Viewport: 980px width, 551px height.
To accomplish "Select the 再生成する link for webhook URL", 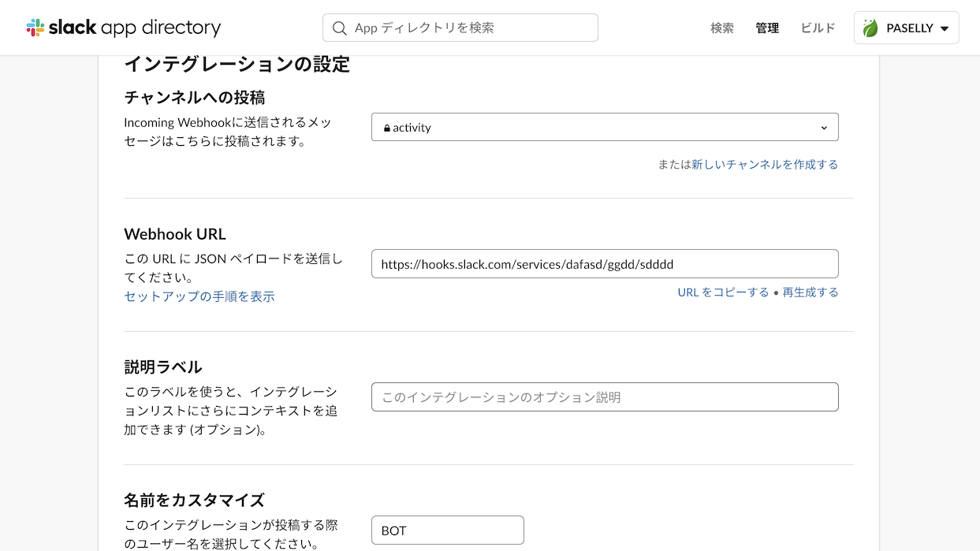I will [810, 292].
